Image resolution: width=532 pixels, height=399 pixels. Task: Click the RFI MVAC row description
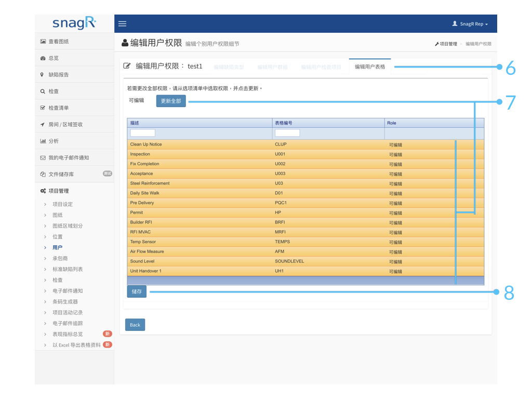tap(140, 232)
